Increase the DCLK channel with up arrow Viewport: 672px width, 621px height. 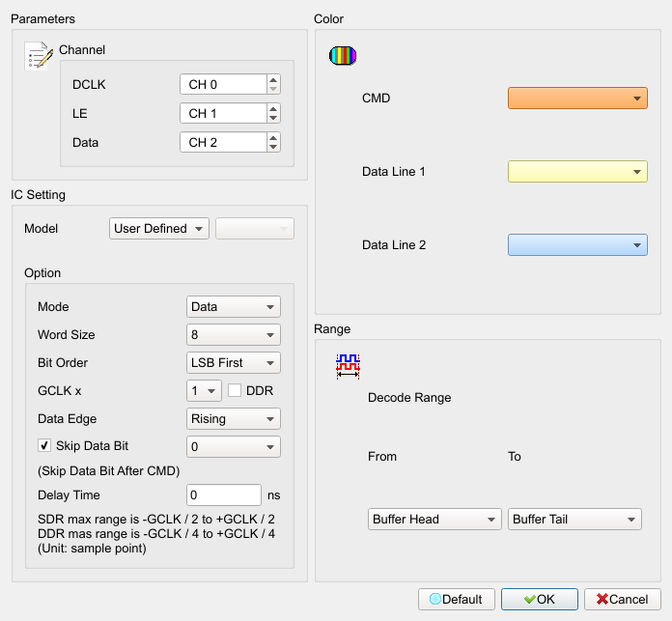coord(273,79)
